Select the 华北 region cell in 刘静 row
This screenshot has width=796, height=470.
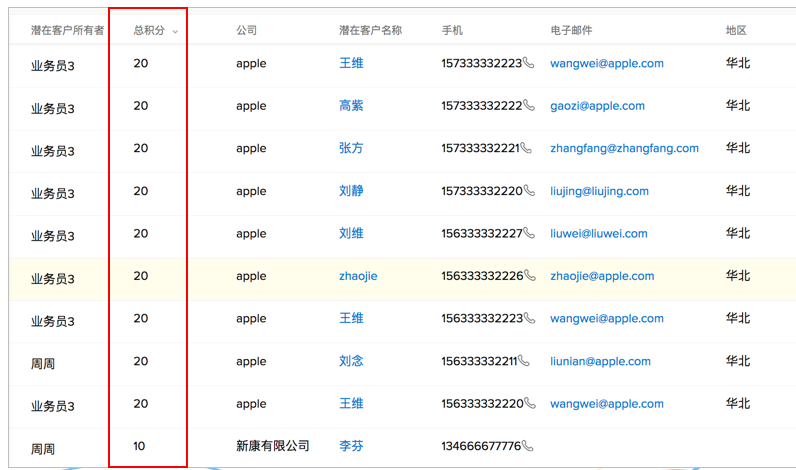tap(738, 191)
